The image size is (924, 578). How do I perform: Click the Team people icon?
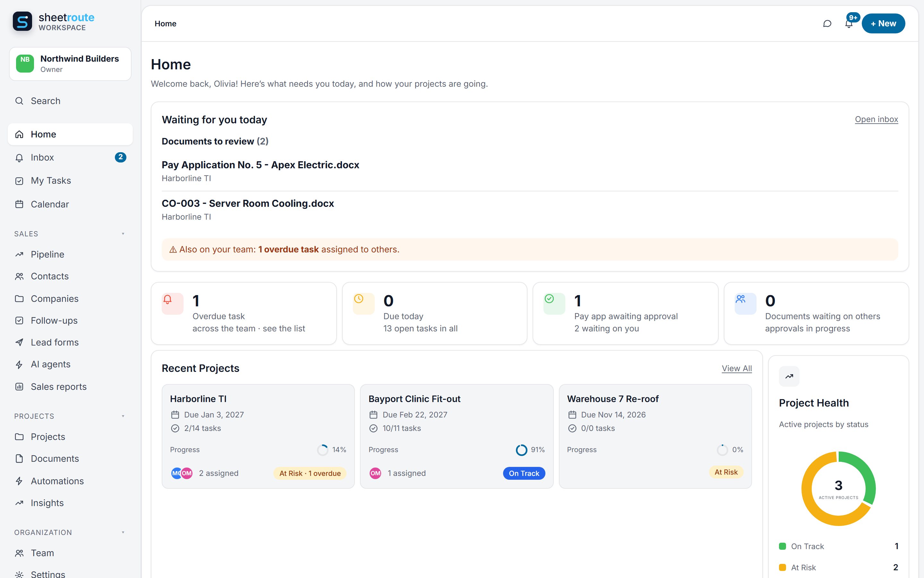pyautogui.click(x=19, y=553)
